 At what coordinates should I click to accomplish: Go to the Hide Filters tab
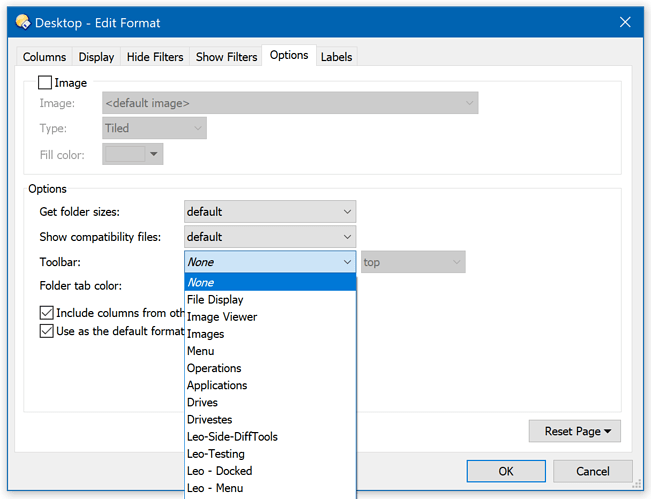point(154,57)
